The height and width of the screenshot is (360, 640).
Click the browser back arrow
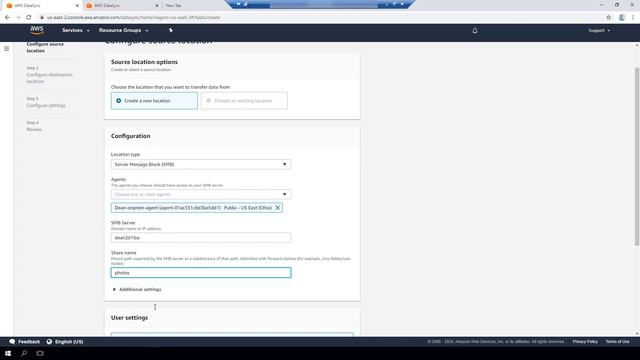point(7,18)
